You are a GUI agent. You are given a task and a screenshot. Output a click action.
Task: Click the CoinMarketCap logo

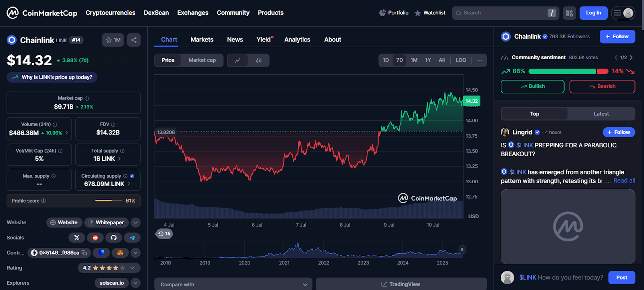[x=42, y=13]
